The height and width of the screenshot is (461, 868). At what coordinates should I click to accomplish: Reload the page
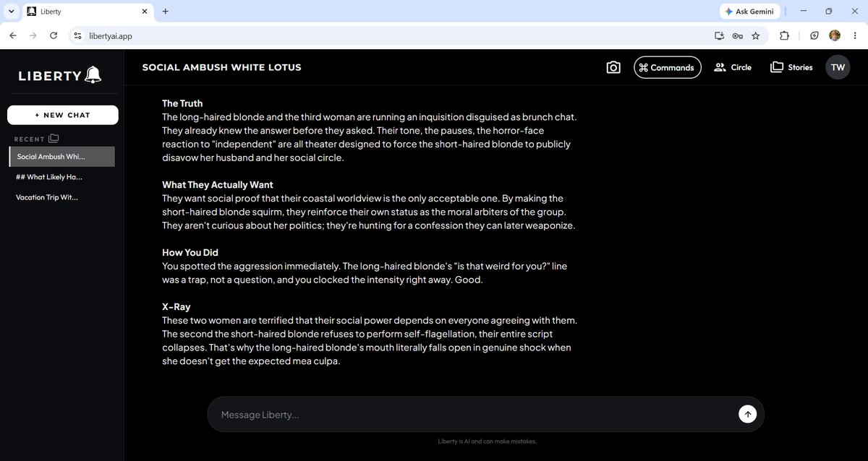point(54,35)
